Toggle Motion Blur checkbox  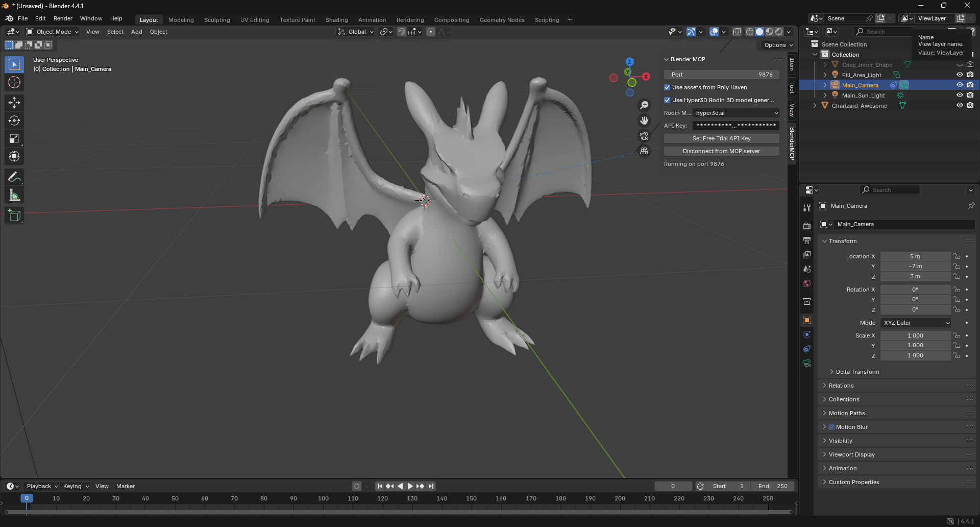(x=831, y=427)
